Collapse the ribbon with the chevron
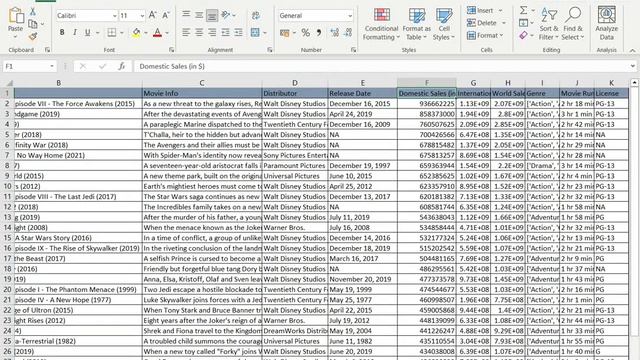 tap(633, 50)
